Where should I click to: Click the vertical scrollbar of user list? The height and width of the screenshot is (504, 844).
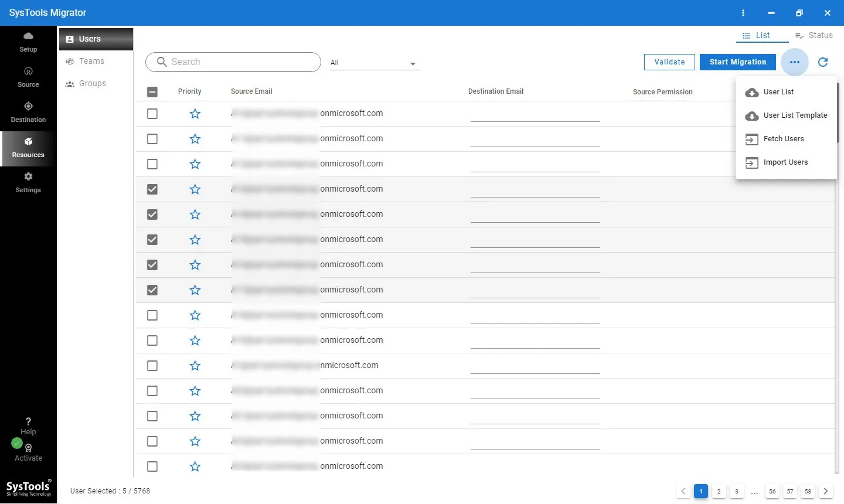click(x=838, y=278)
